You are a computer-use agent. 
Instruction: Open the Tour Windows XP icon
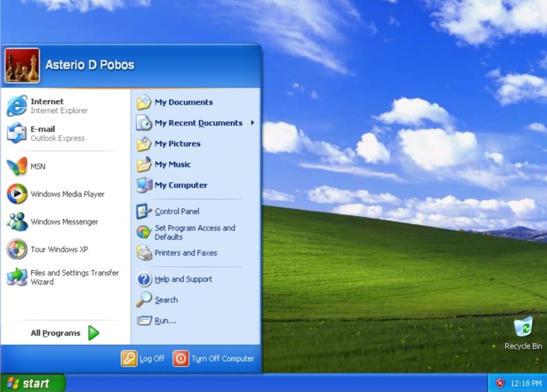(x=17, y=249)
